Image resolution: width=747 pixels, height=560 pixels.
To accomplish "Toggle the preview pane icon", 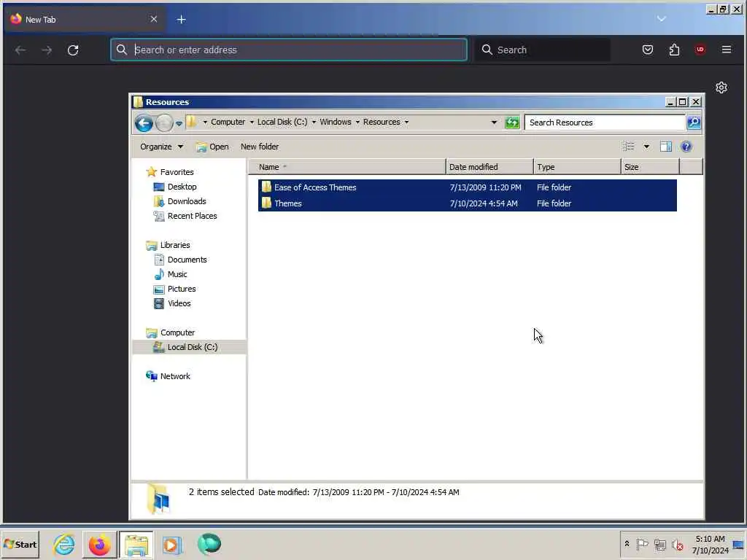I will 665,147.
